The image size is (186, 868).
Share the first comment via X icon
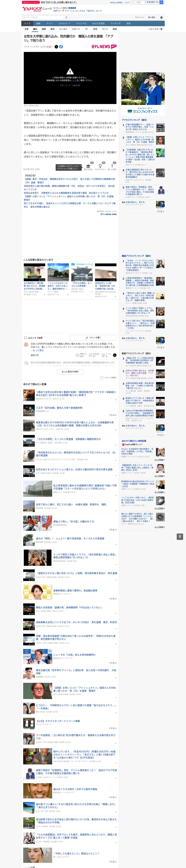114,355
